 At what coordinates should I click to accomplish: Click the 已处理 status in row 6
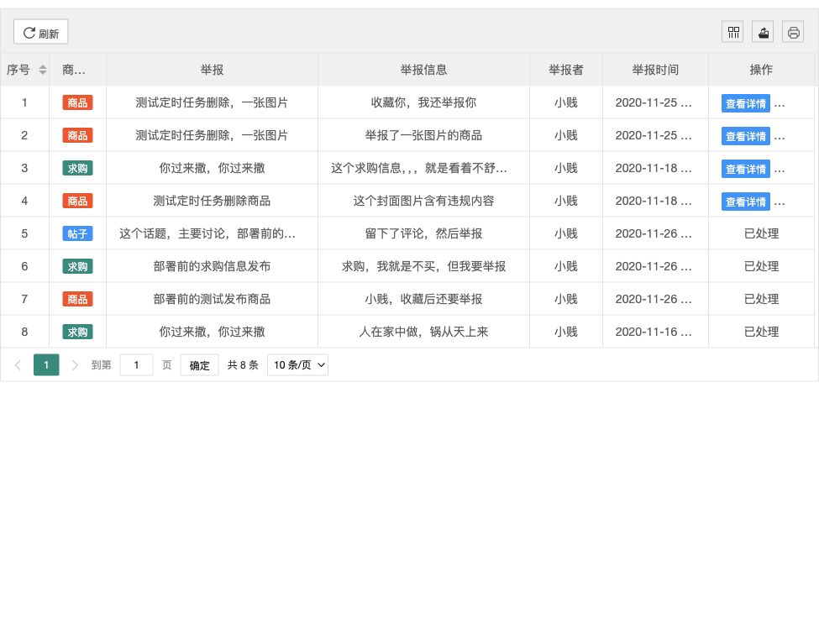[x=761, y=266]
